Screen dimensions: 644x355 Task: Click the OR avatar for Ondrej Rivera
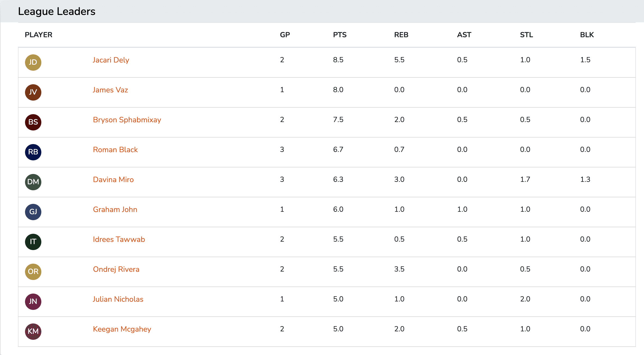click(33, 272)
